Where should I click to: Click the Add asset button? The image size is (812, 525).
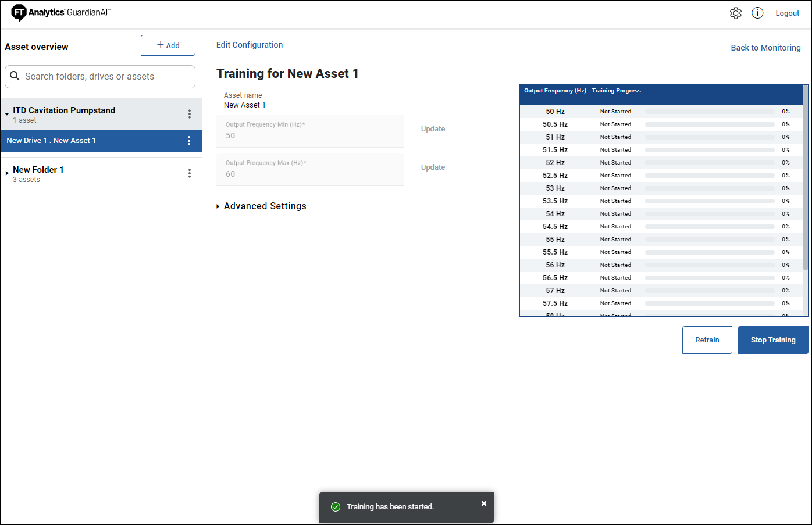point(168,45)
